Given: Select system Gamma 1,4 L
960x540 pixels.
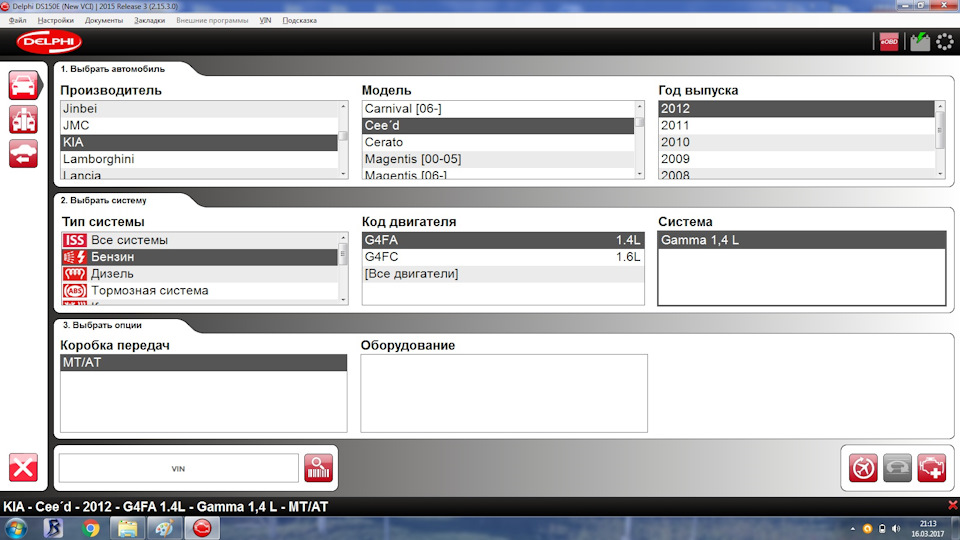Looking at the screenshot, I should pyautogui.click(x=801, y=240).
